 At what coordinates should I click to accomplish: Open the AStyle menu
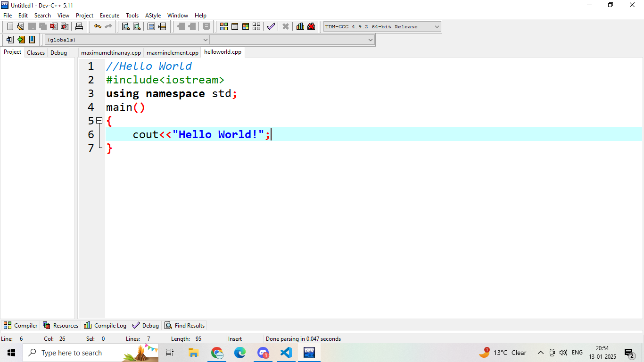coord(153,16)
